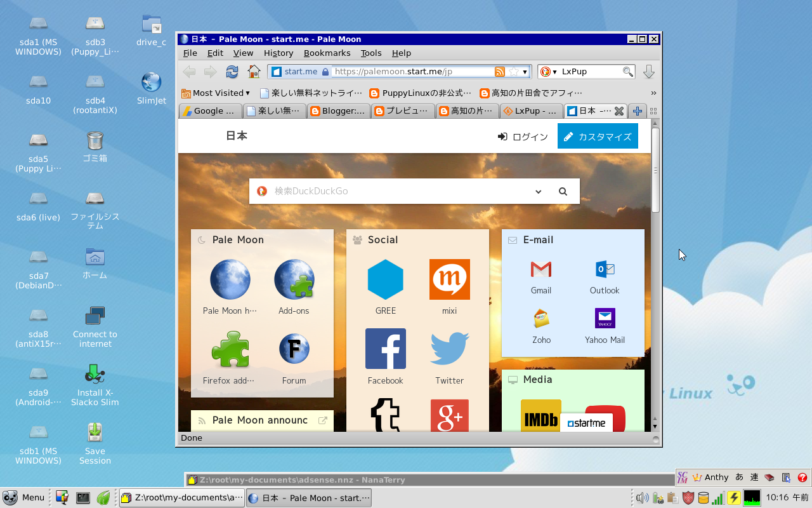This screenshot has height=508, width=812.
Task: Click the page search magnifier button
Action: pyautogui.click(x=563, y=191)
